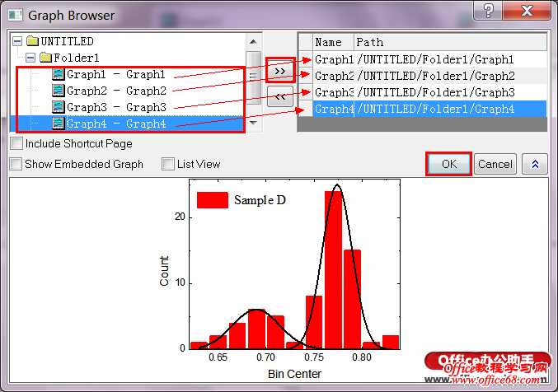The image size is (558, 392).
Task: Select tree item Graph3 - Graph3
Action: (x=116, y=107)
